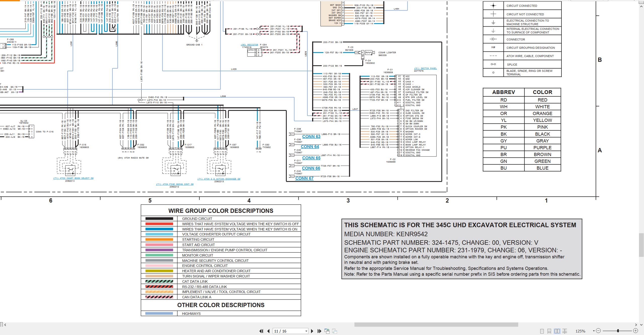Click the page number field 11 / 16
644x335 pixels.
point(289,331)
